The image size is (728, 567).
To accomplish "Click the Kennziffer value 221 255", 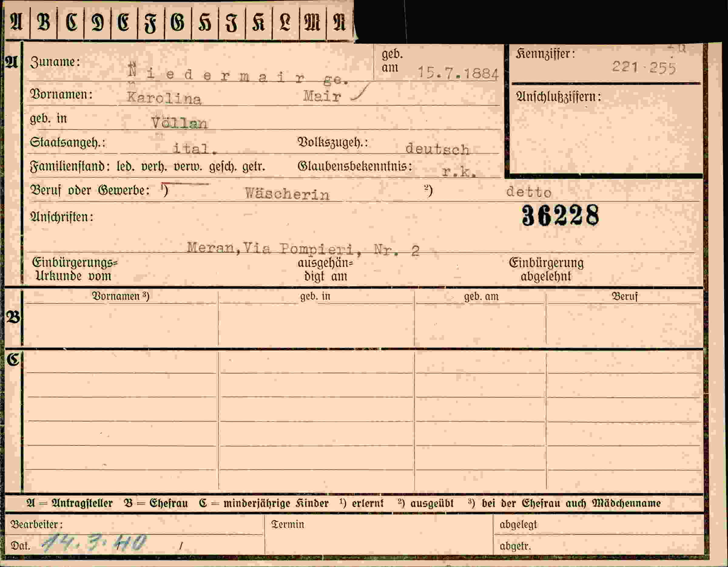I will (644, 68).
